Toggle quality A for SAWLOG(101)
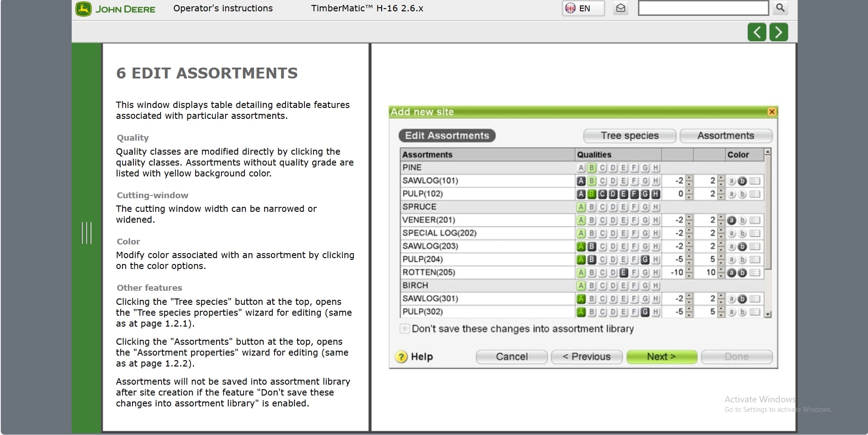The image size is (868, 435). pos(581,181)
